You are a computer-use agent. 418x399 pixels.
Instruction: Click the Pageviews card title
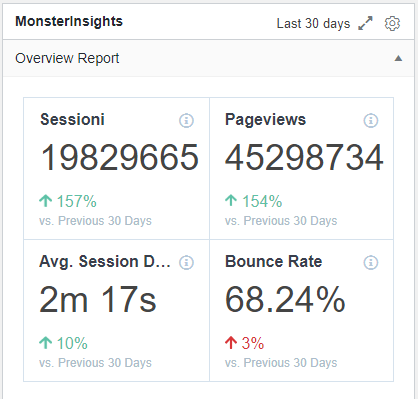pos(265,119)
